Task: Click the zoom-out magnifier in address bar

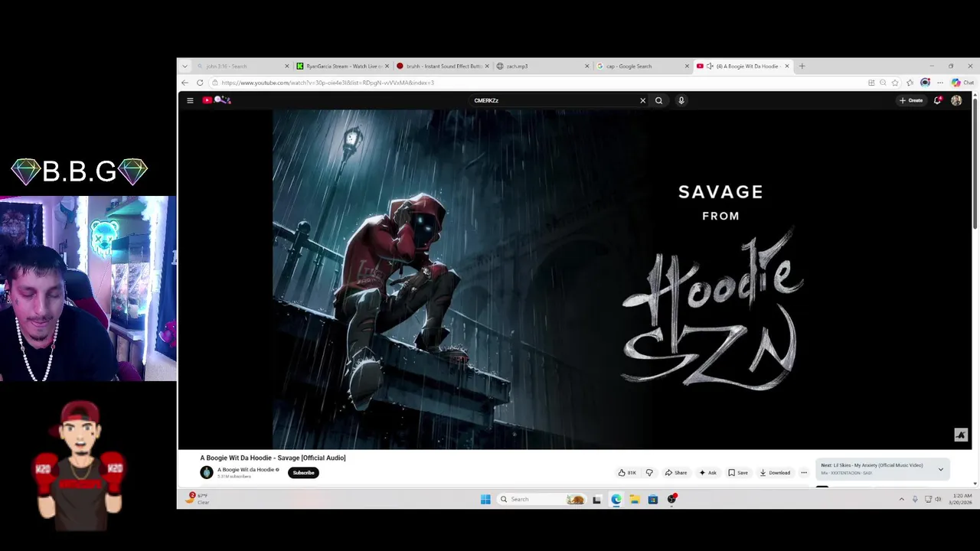Action: (x=883, y=83)
